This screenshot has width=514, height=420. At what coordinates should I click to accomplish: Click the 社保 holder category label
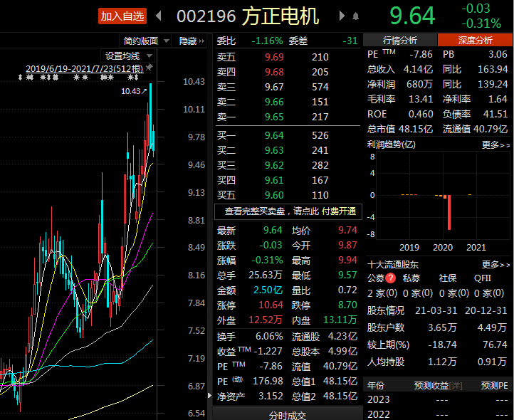click(448, 278)
